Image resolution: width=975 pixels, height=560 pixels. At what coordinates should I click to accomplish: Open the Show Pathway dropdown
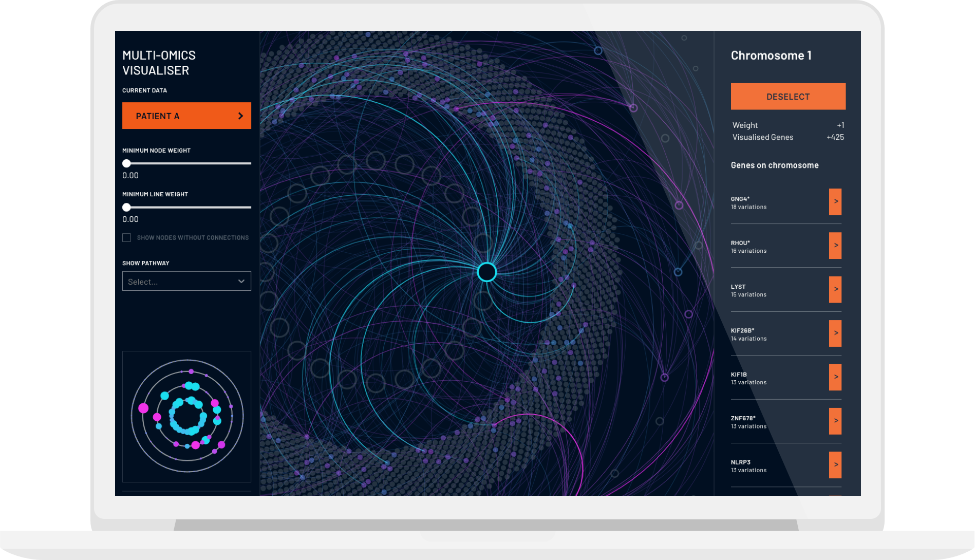[x=186, y=281]
